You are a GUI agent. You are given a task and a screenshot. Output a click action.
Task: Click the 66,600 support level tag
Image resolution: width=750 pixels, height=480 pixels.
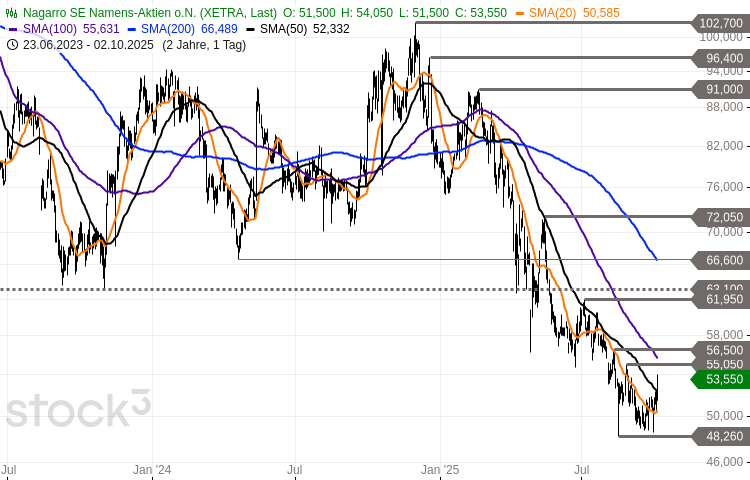(x=720, y=260)
